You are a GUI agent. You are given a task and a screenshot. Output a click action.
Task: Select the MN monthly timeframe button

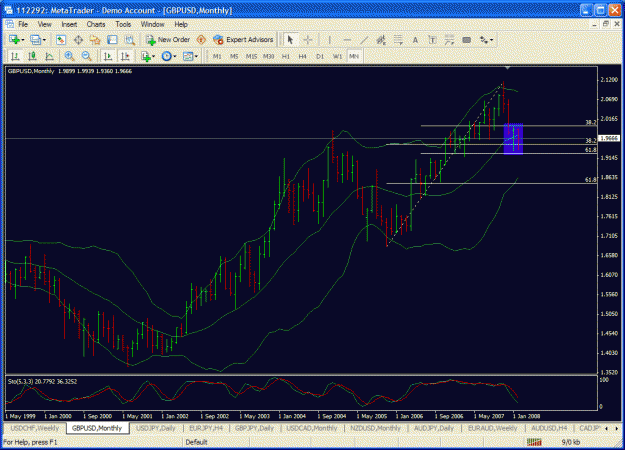[354, 57]
